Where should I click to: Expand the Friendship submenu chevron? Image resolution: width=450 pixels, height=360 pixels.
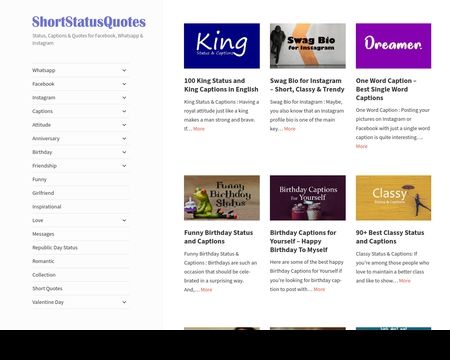tap(124, 166)
